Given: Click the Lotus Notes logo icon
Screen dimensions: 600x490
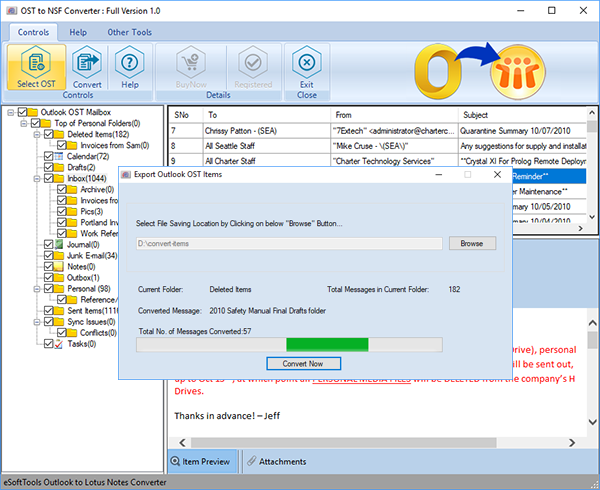Looking at the screenshot, I should click(x=518, y=72).
